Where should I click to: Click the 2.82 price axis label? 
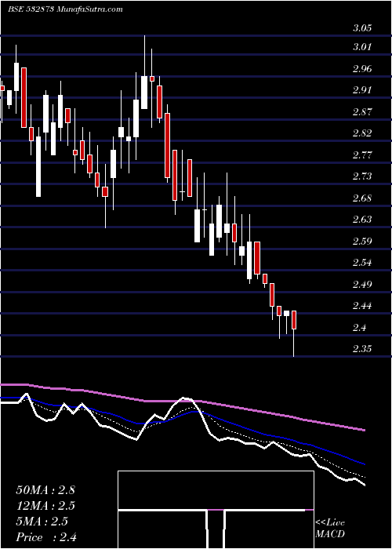pyautogui.click(x=362, y=133)
